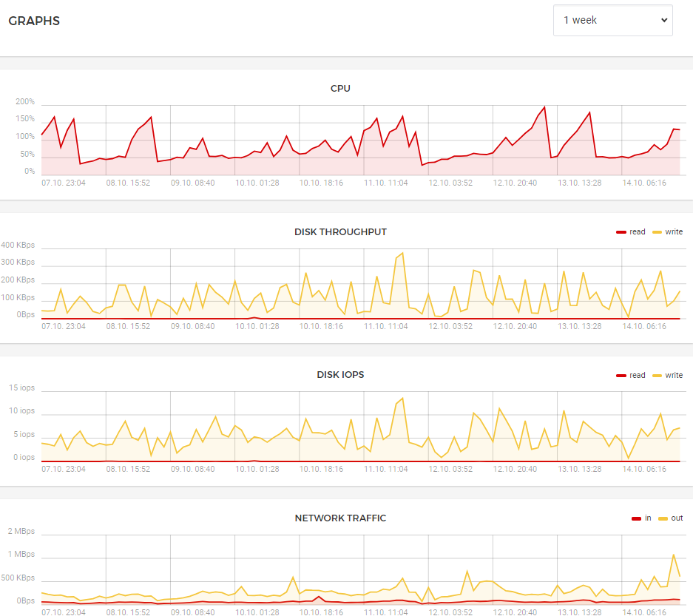
Task: Click the CPU peak near 200% on 12.10.
Action: pyautogui.click(x=544, y=107)
